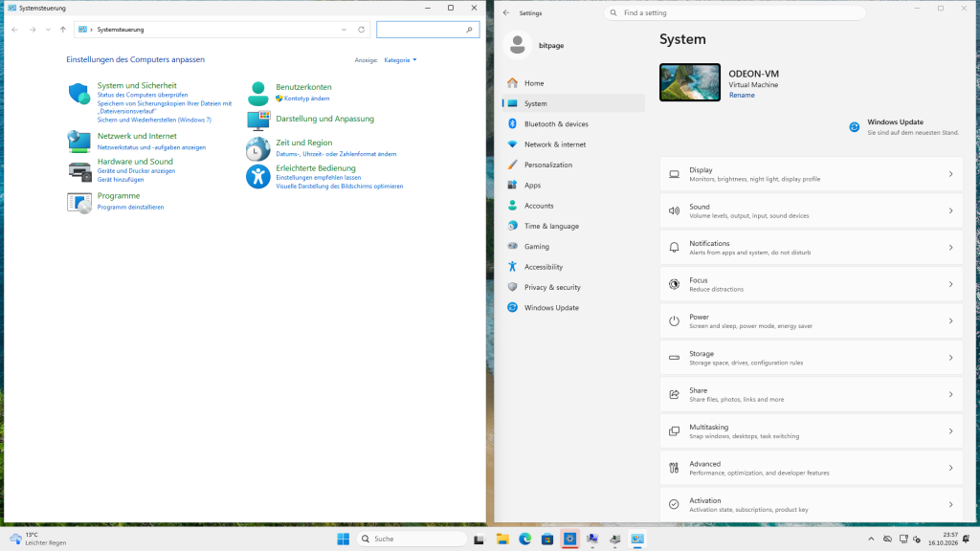Click the Programm deinstallieren link

pyautogui.click(x=130, y=208)
